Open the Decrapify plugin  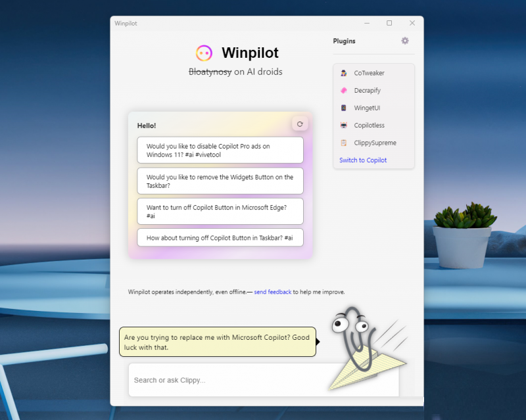[344, 90]
